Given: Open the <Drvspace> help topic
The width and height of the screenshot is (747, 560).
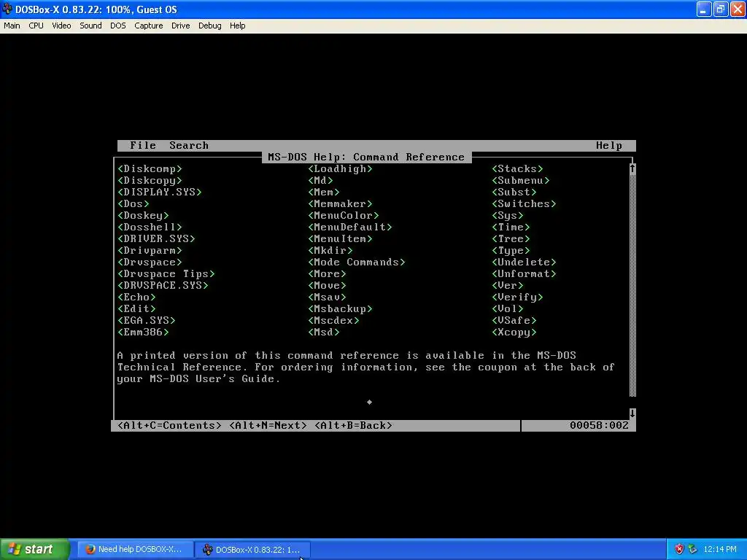Looking at the screenshot, I should [x=150, y=262].
